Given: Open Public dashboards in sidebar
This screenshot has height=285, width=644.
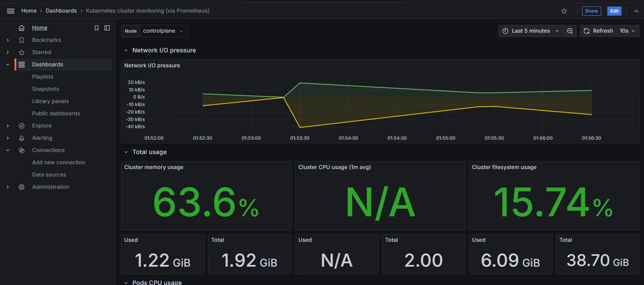Looking at the screenshot, I should tap(56, 114).
